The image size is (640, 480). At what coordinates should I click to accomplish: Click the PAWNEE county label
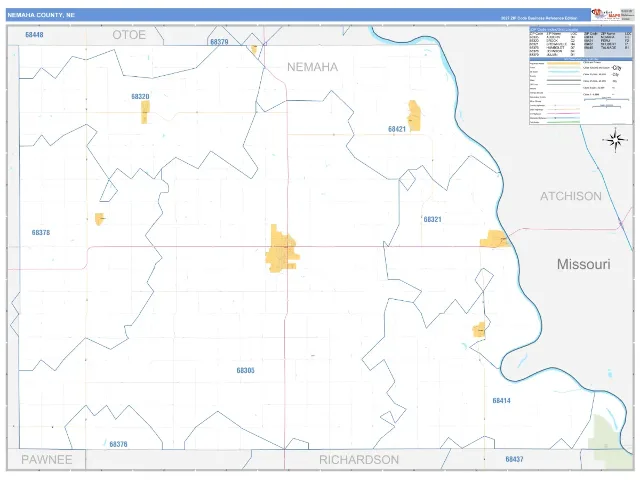coord(47,460)
